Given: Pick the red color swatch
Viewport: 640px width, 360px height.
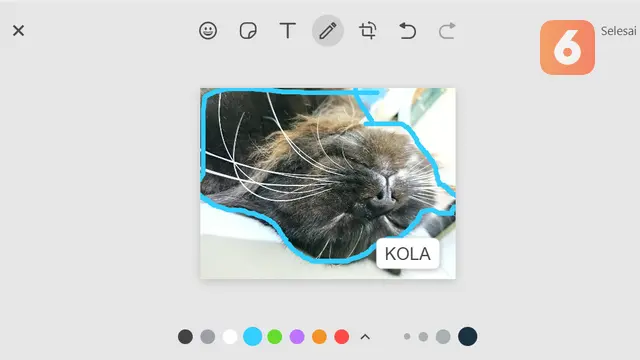Looking at the screenshot, I should (342, 337).
